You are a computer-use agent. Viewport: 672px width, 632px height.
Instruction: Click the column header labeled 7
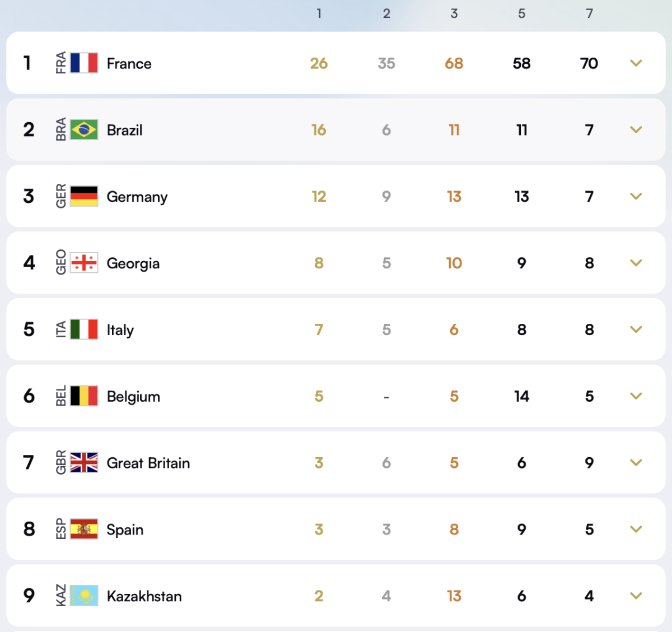pos(589,13)
